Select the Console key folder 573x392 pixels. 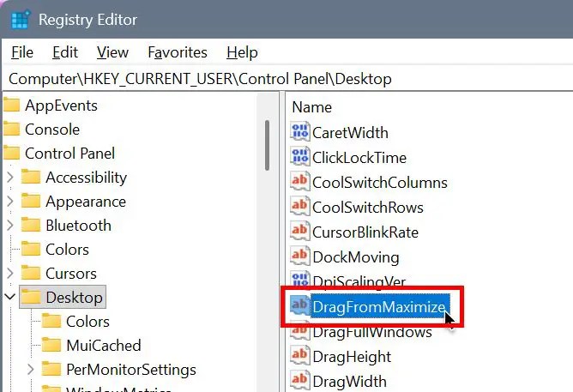52,130
